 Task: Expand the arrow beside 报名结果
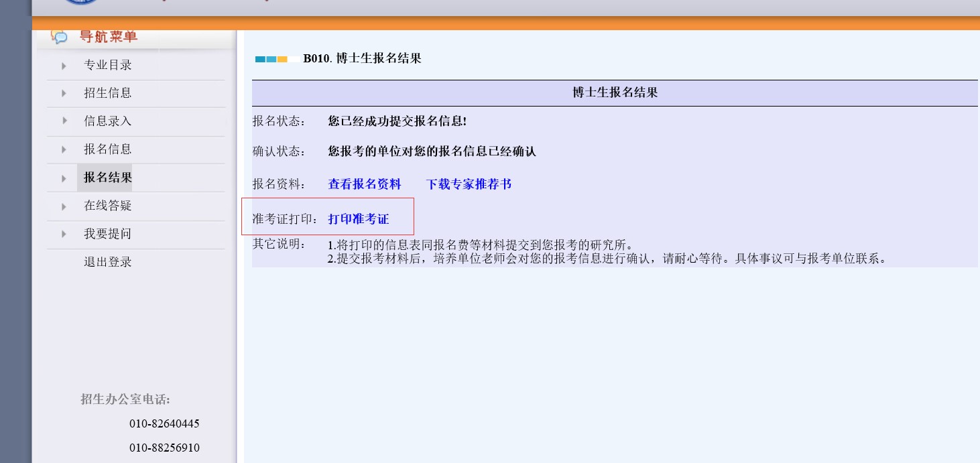(64, 178)
